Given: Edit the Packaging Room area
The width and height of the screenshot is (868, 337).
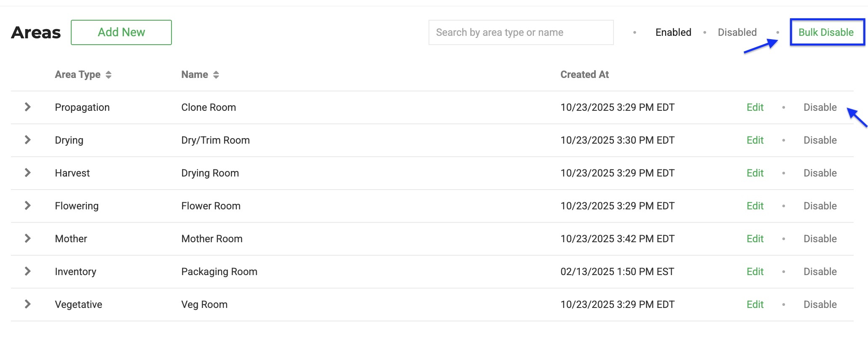Looking at the screenshot, I should (755, 272).
